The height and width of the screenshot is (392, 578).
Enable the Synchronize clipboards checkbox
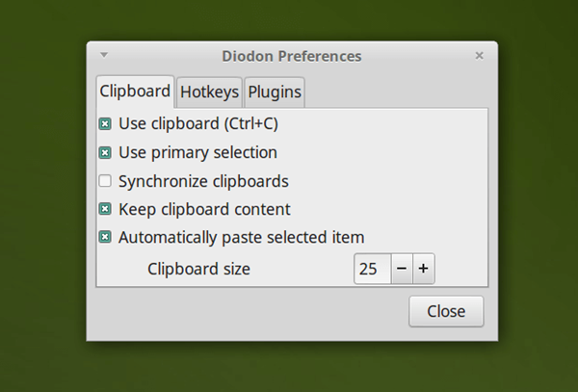click(x=105, y=181)
